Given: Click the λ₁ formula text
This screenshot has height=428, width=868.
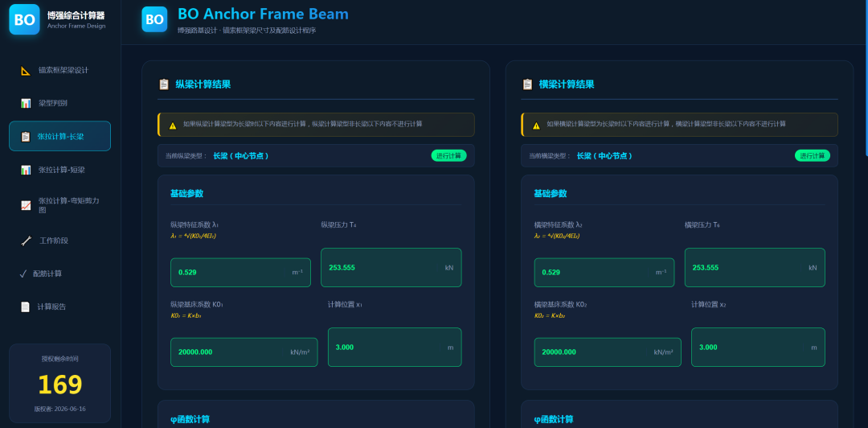Looking at the screenshot, I should coord(193,236).
